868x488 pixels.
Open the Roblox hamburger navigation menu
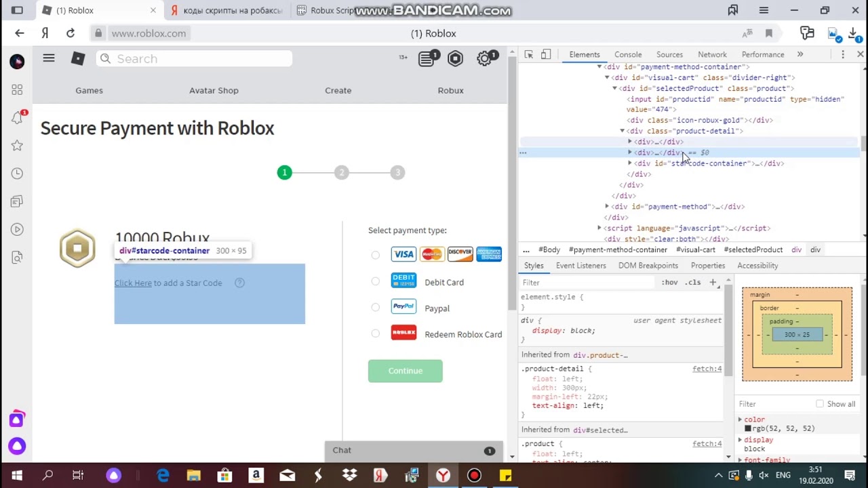click(x=49, y=58)
